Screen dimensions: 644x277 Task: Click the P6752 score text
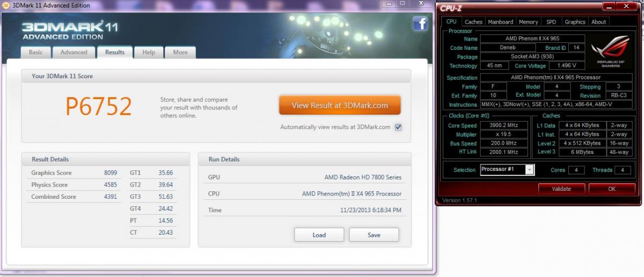pyautogui.click(x=99, y=107)
